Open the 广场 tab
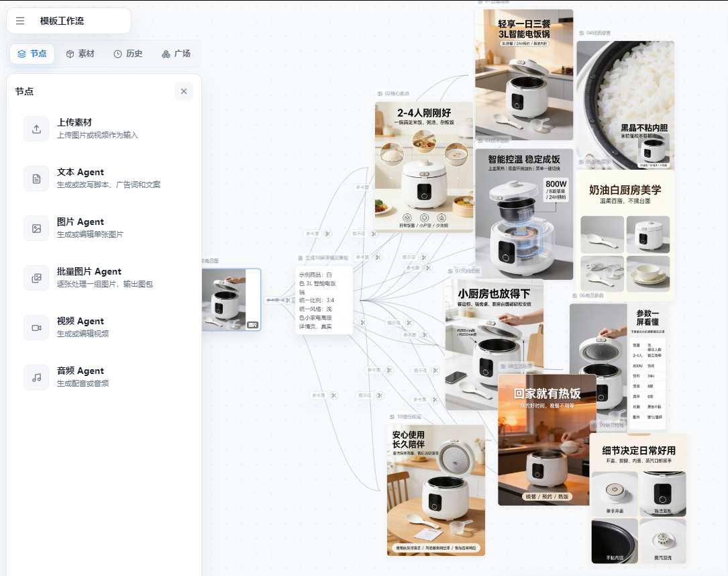728x576 pixels. (176, 54)
